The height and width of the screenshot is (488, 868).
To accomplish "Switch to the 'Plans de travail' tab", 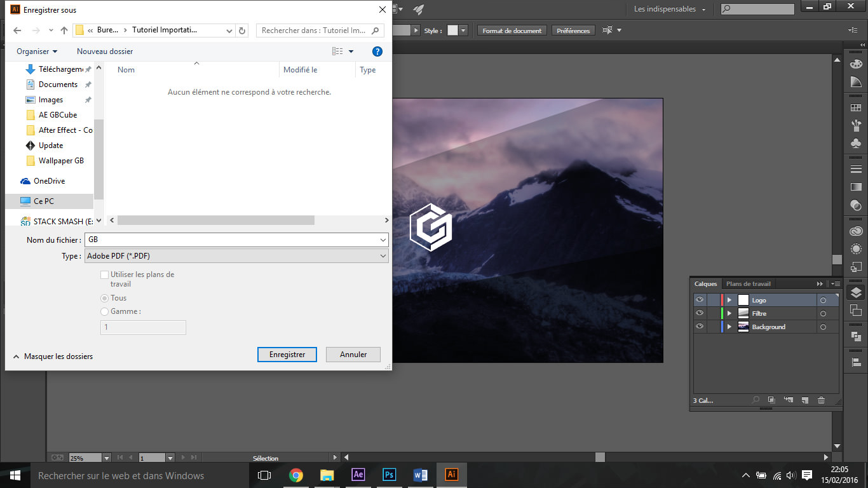I will (748, 284).
